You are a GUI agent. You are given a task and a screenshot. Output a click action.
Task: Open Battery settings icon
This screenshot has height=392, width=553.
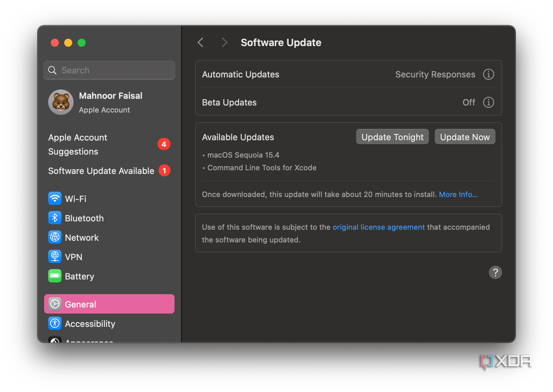(x=55, y=276)
